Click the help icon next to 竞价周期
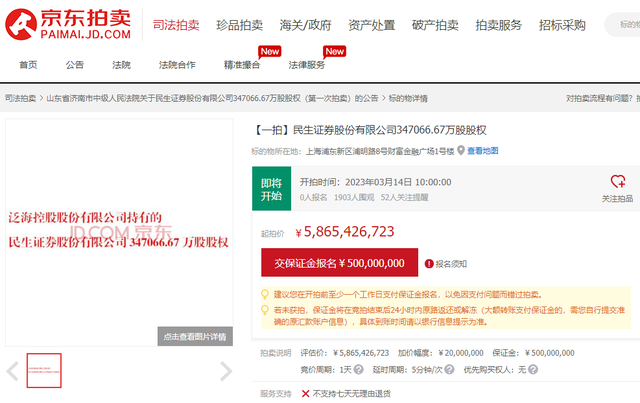The width and height of the screenshot is (640, 403). tap(358, 370)
